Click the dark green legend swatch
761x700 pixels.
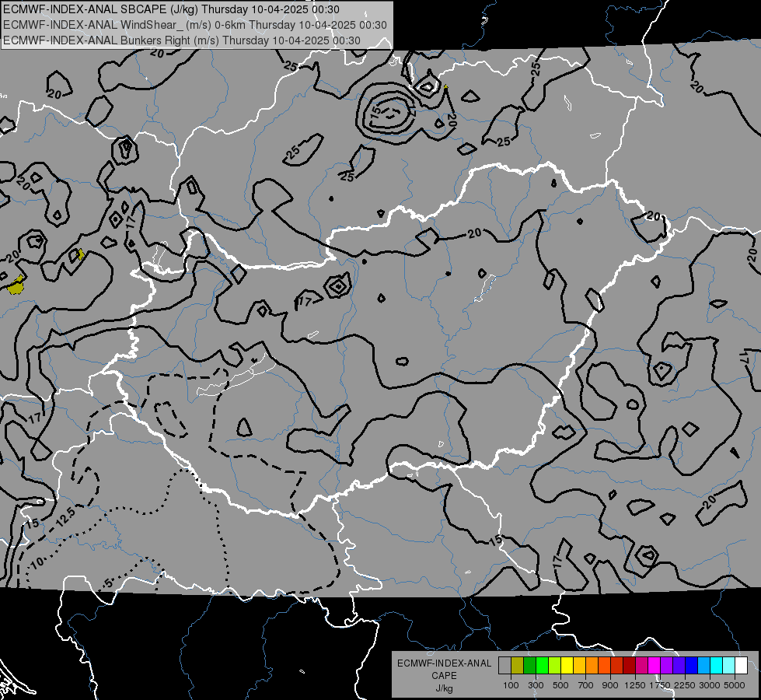pos(529,666)
